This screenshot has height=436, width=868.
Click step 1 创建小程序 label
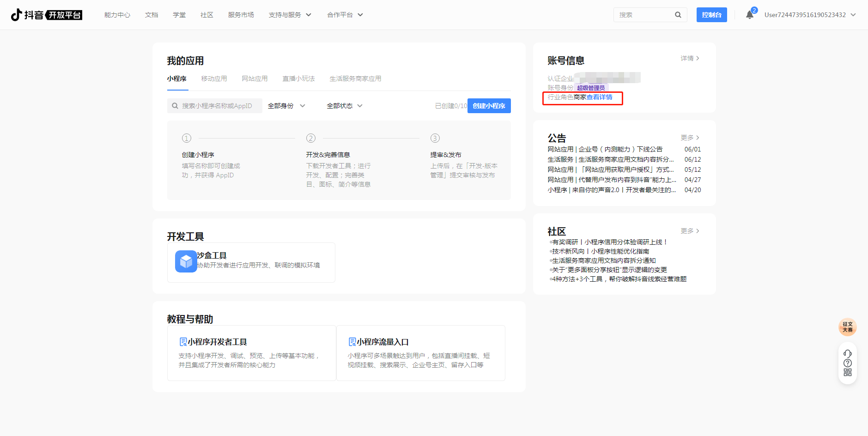[198, 155]
